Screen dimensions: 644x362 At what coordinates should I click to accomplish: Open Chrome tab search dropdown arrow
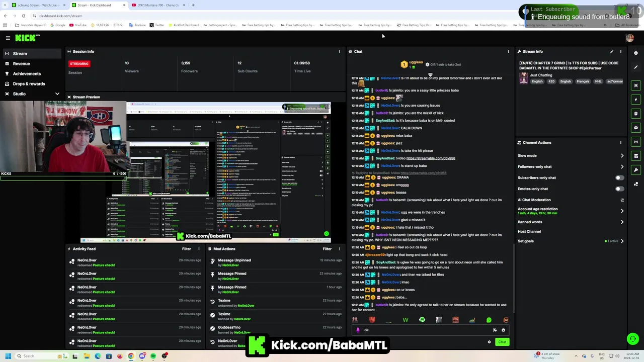[6, 5]
